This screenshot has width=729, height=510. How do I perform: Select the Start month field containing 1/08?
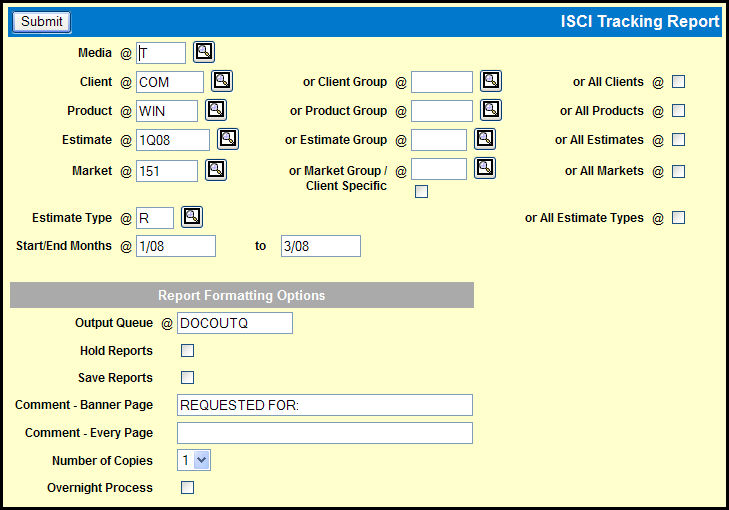point(176,246)
